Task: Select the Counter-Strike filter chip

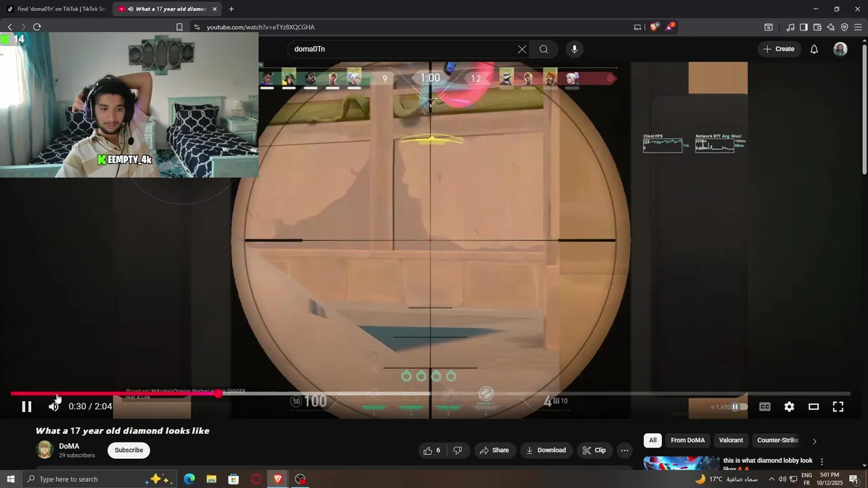Action: coord(777,441)
